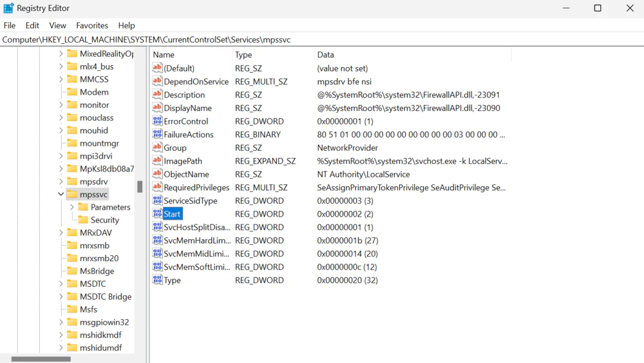Open the View menu
This screenshot has height=363, width=644.
click(x=57, y=26)
